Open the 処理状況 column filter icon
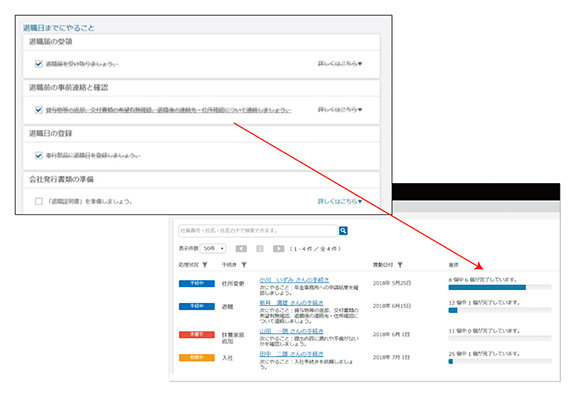575x396 pixels. click(205, 265)
